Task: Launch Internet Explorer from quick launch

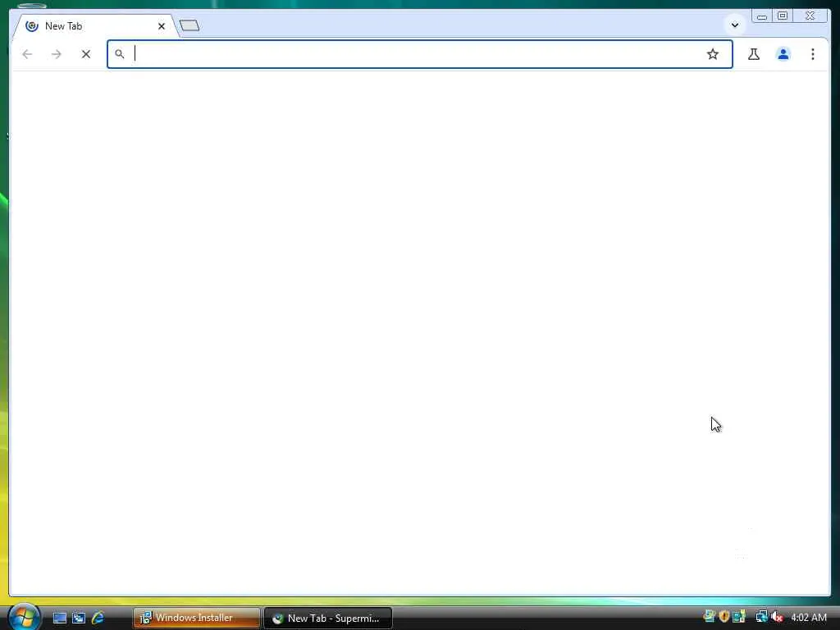Action: [98, 618]
